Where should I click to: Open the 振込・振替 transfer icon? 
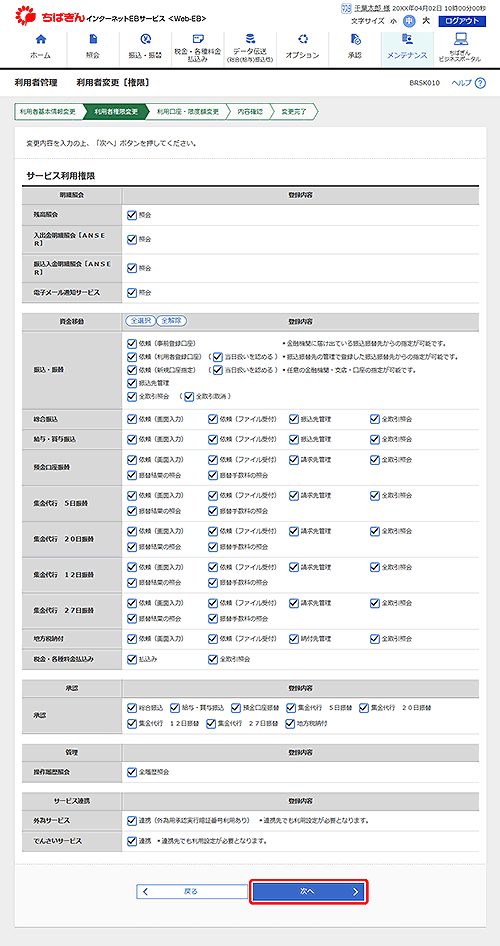tap(145, 40)
